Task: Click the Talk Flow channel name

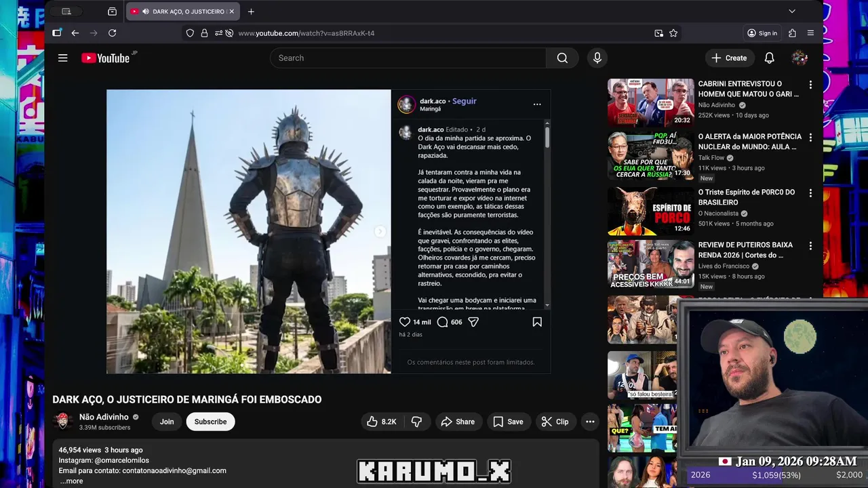Action: point(711,158)
